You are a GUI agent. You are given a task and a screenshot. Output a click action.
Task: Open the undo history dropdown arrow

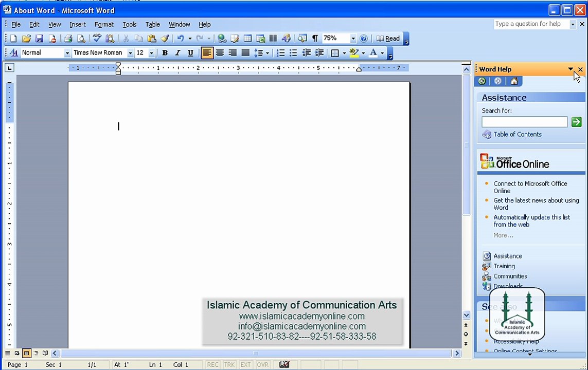tap(190, 39)
